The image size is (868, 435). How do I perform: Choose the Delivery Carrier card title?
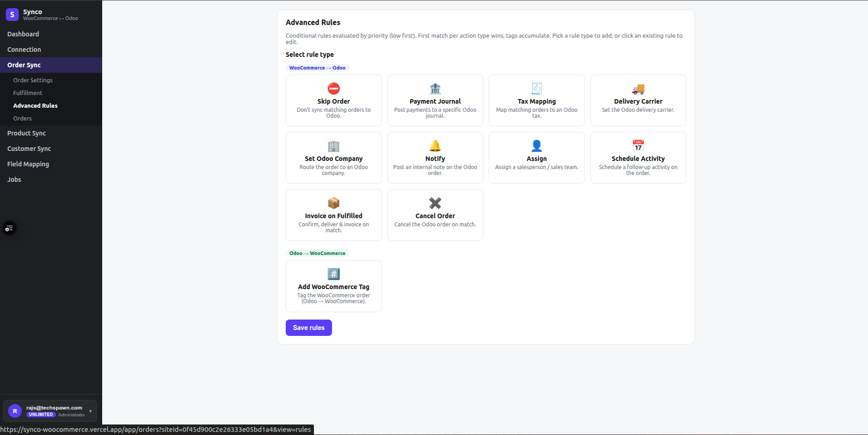638,101
